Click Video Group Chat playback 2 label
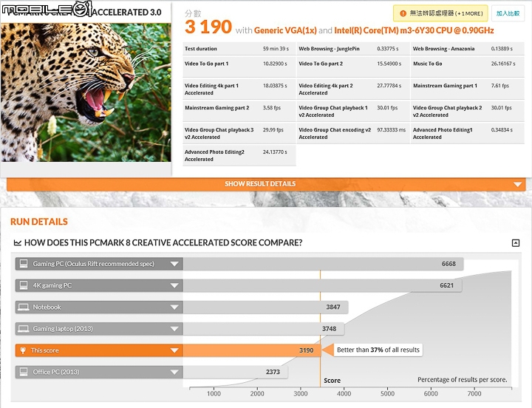The image size is (532, 408). pyautogui.click(x=447, y=112)
